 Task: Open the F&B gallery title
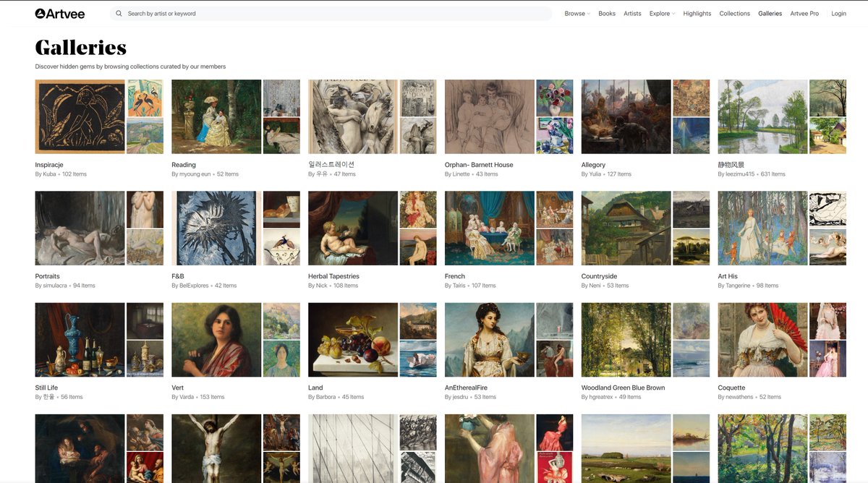[178, 276]
